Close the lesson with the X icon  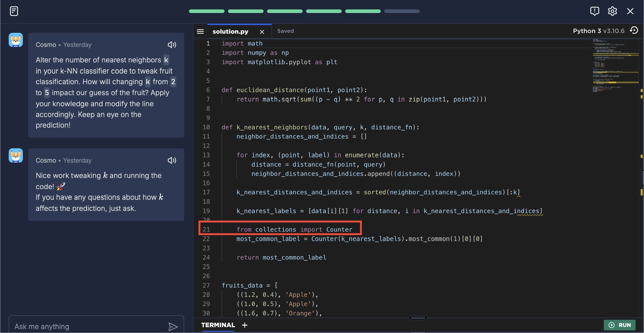pos(630,11)
